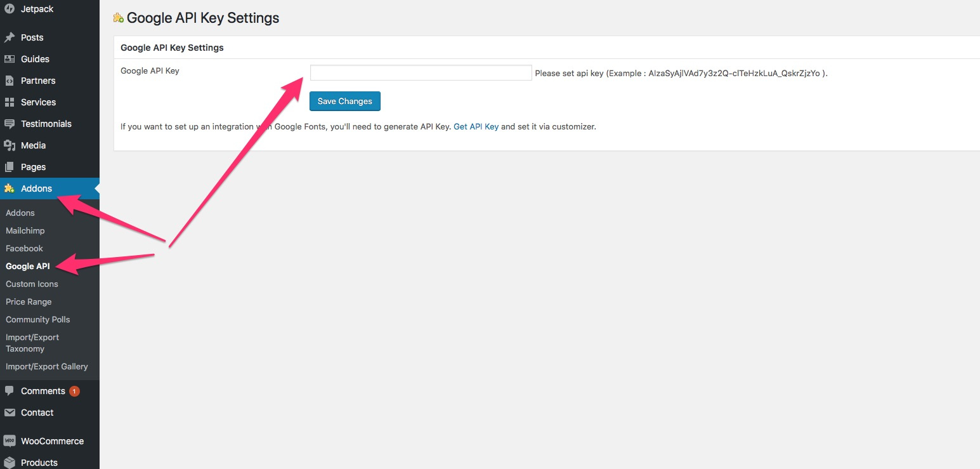Click the pending comments count badge
The width and height of the screenshot is (980, 469).
click(74, 391)
